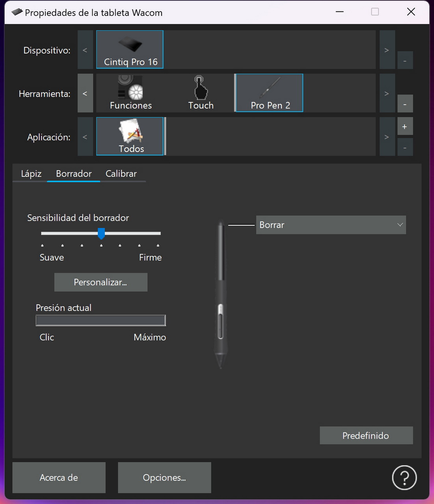Click the plus button to add an application

[x=404, y=127]
